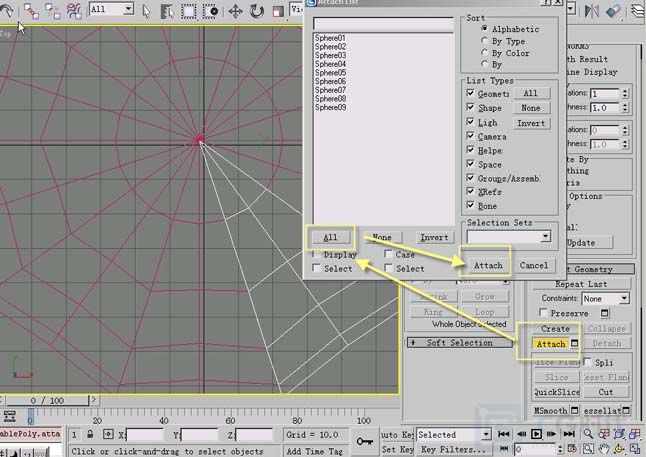Click the Rectangular Selection Region icon
This screenshot has width=646, height=457.
[x=189, y=11]
